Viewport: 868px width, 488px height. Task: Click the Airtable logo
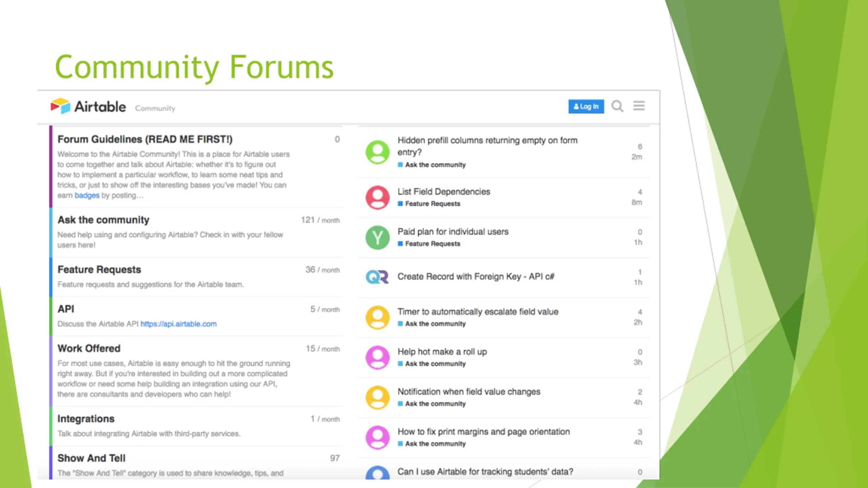(88, 106)
